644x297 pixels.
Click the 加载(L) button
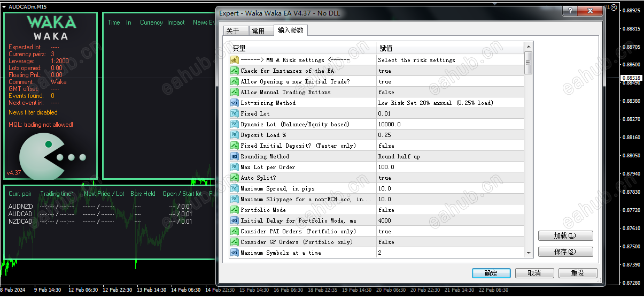(565, 235)
